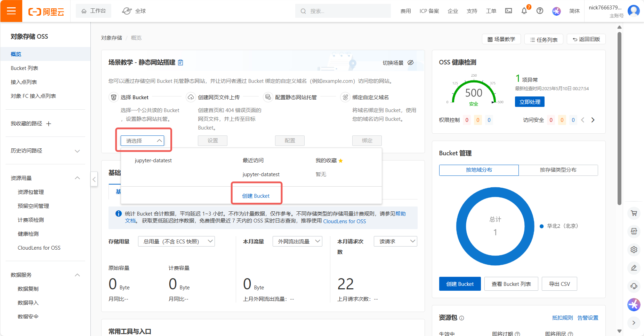Open the shopping cart icon in right sidebar
The width and height of the screenshot is (644, 336).
click(634, 213)
